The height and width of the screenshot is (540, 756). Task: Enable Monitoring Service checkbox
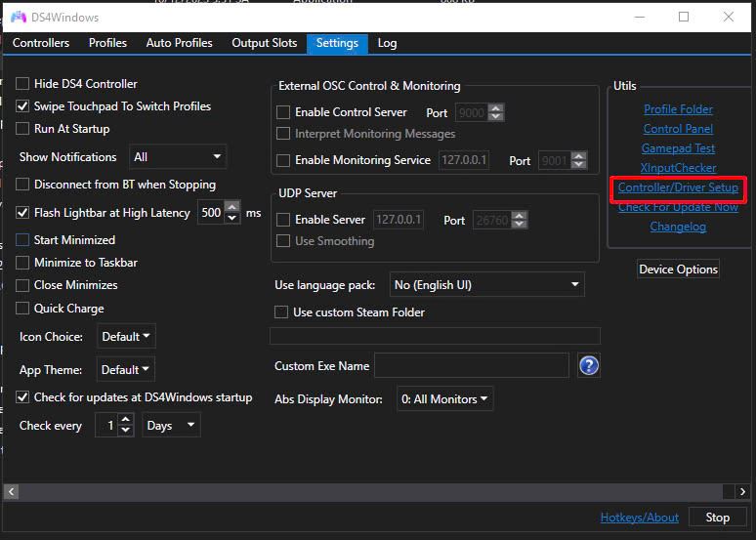coord(283,160)
